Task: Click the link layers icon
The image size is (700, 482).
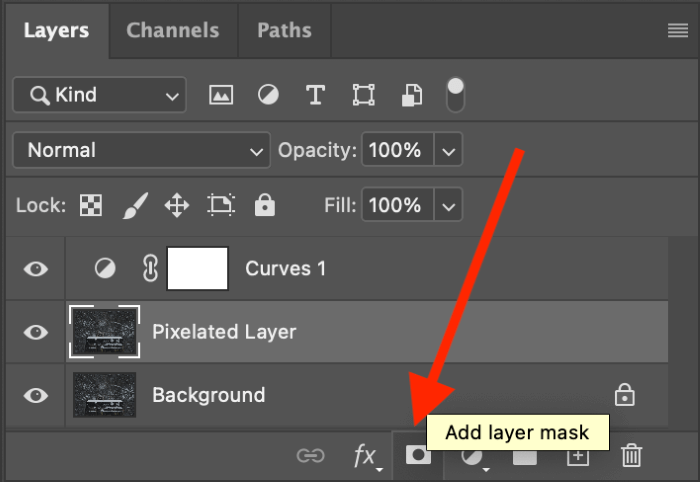Action: click(311, 456)
